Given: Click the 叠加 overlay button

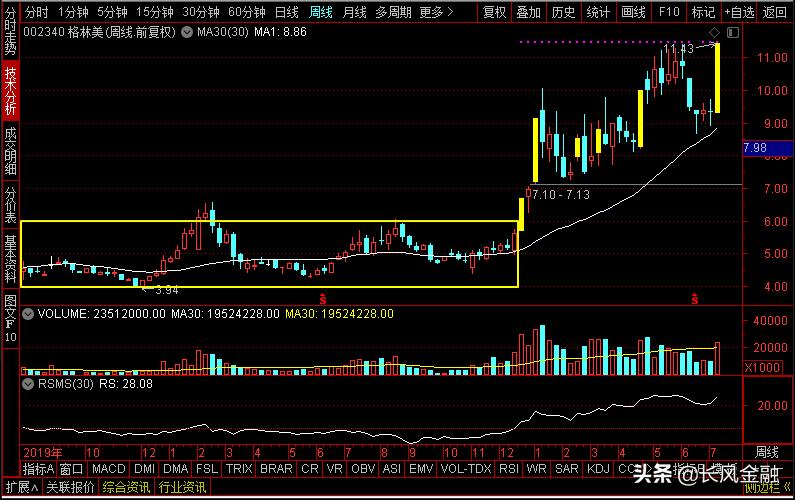Looking at the screenshot, I should (528, 12).
